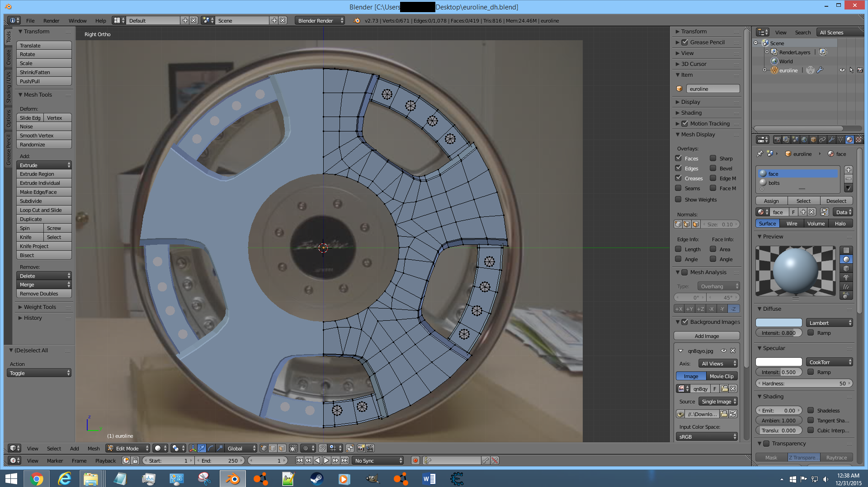Open the Render properties tab (camera icon)
This screenshot has height=487, width=868.
coord(777,140)
